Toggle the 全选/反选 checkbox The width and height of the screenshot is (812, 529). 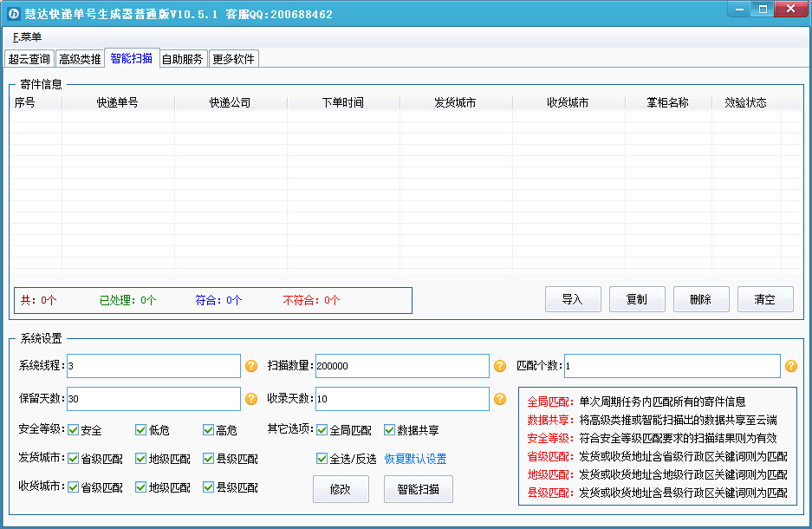tap(321, 458)
